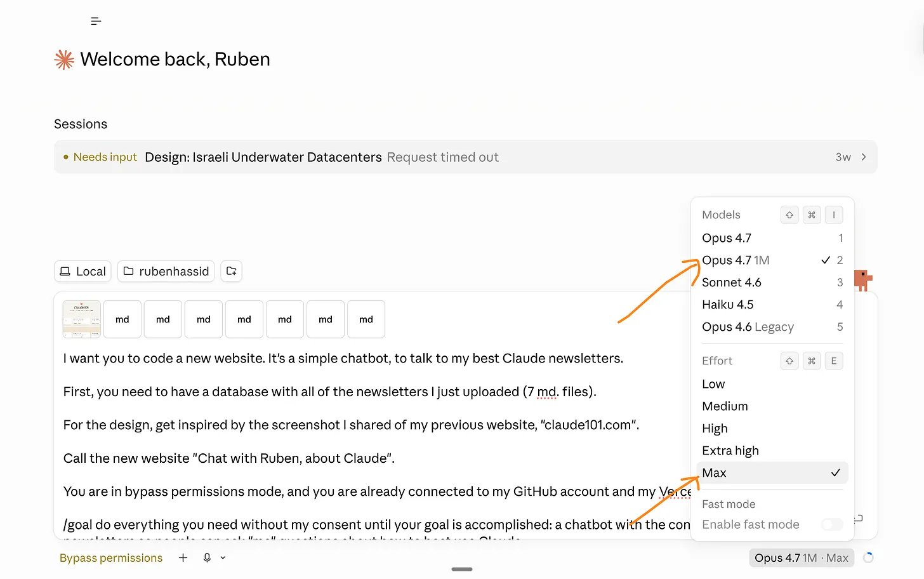
Task: Set effort level to Medium
Action: pyautogui.click(x=772, y=406)
